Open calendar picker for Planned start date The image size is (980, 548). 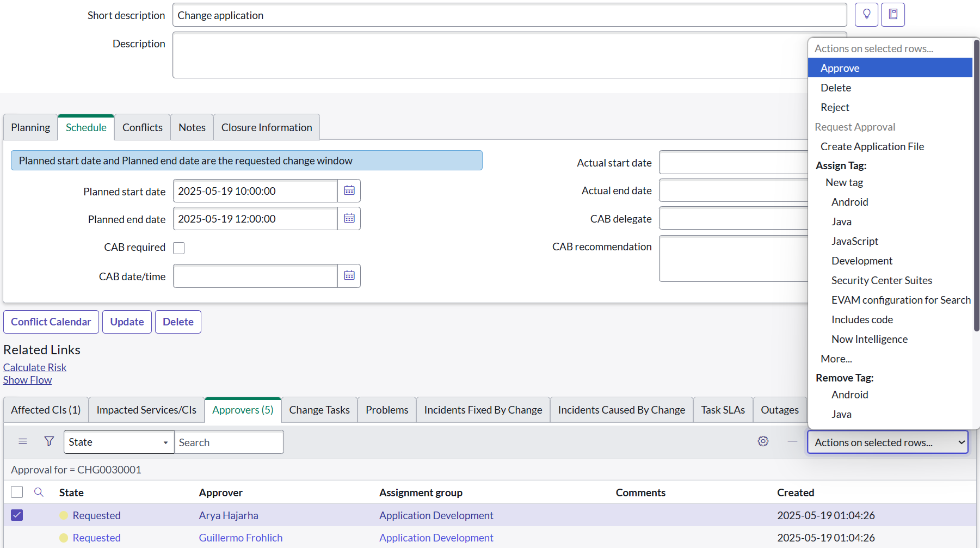tap(349, 191)
